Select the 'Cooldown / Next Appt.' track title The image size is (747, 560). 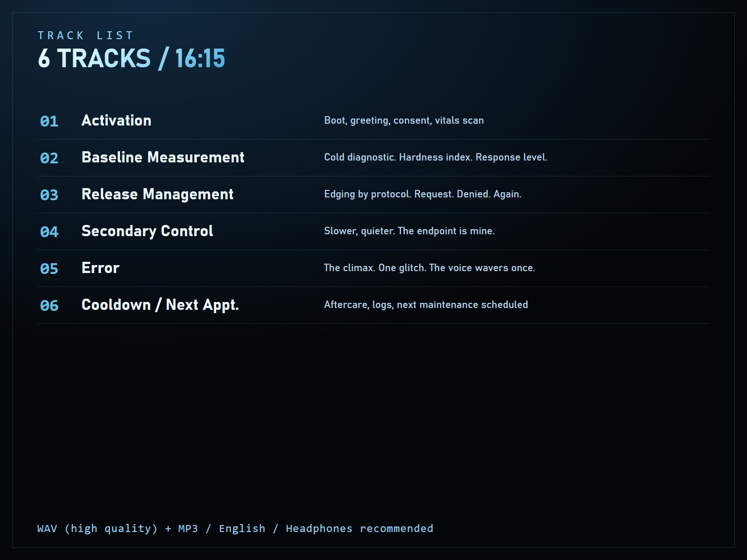click(160, 305)
